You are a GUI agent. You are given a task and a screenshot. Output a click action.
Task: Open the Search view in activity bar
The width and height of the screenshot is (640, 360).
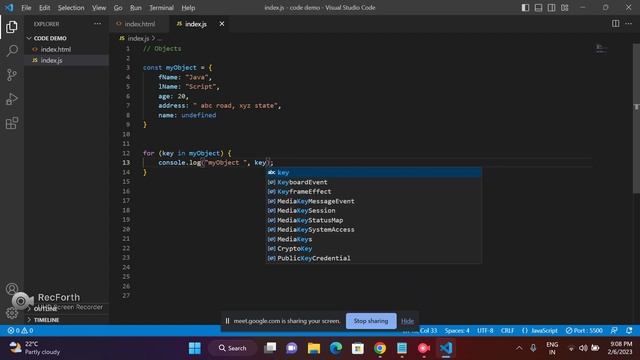click(12, 51)
